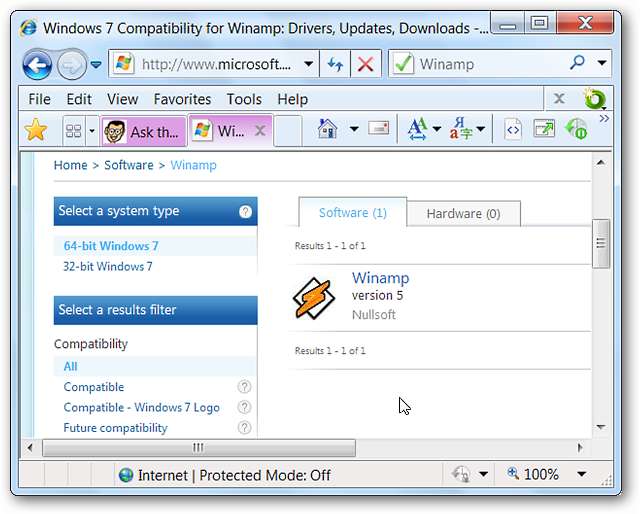Click the vertical scroll up arrow
Image resolution: width=640 pixels, height=514 pixels.
600,162
